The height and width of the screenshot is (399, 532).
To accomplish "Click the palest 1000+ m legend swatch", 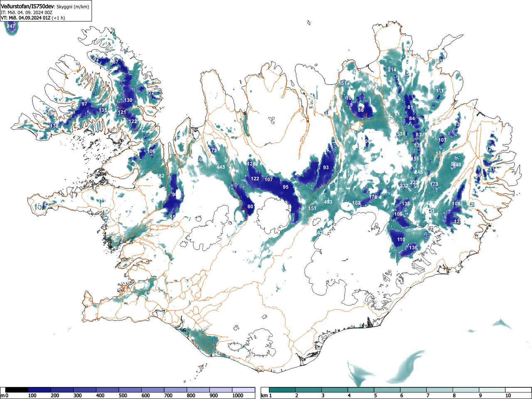I will [244, 390].
